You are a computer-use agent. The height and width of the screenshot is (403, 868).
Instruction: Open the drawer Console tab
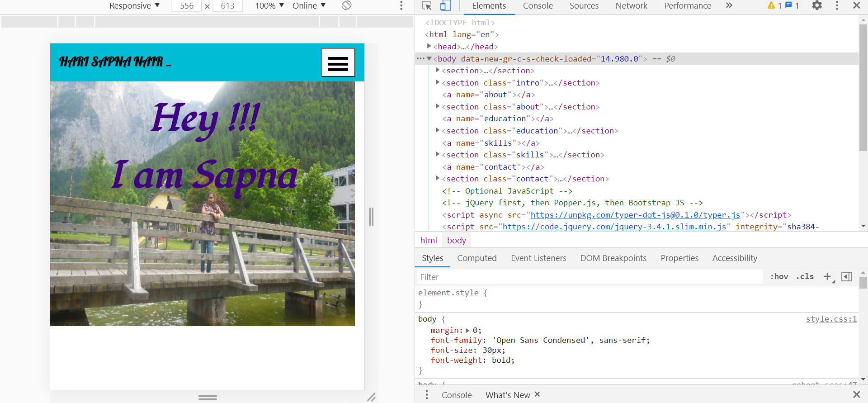tap(457, 395)
